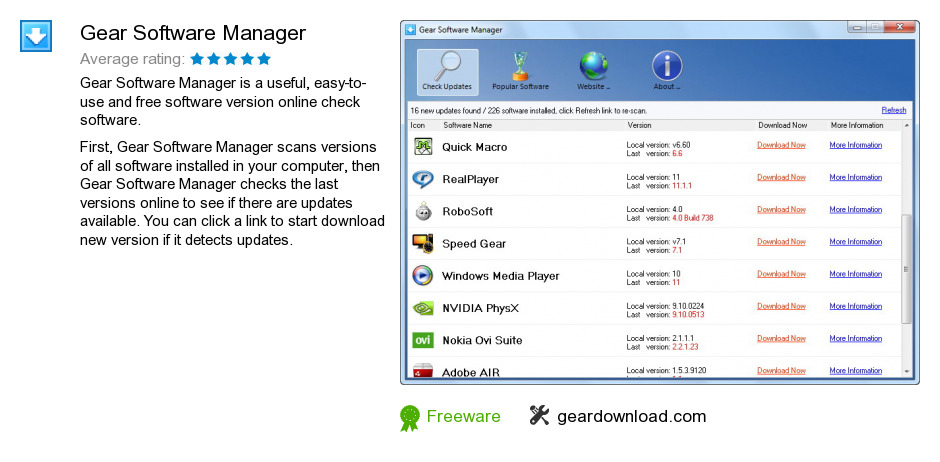Click the Version column header
This screenshot has height=462, width=940.
(639, 125)
